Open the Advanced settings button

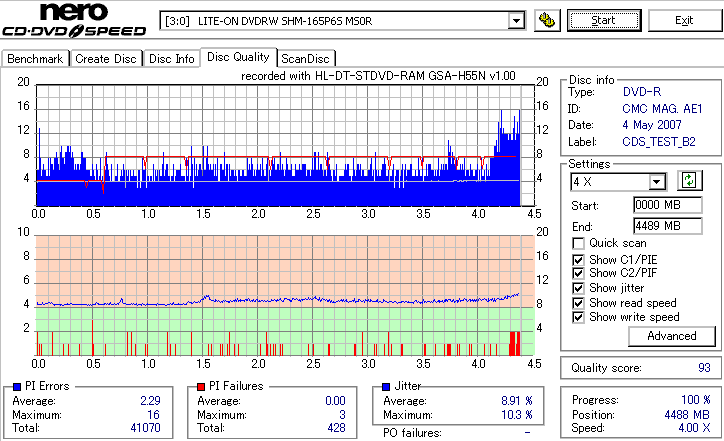pos(672,336)
